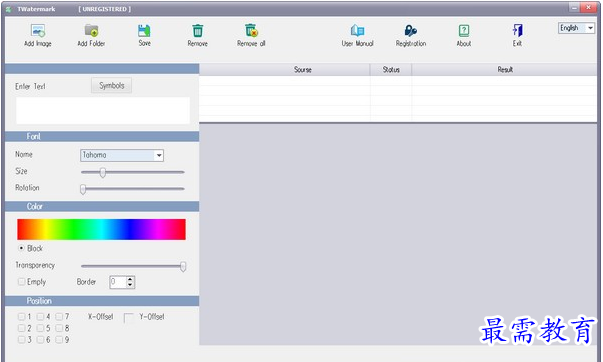This screenshot has height=362, width=603.
Task: Minimize the TWatermark window
Action: pyautogui.click(x=574, y=7)
